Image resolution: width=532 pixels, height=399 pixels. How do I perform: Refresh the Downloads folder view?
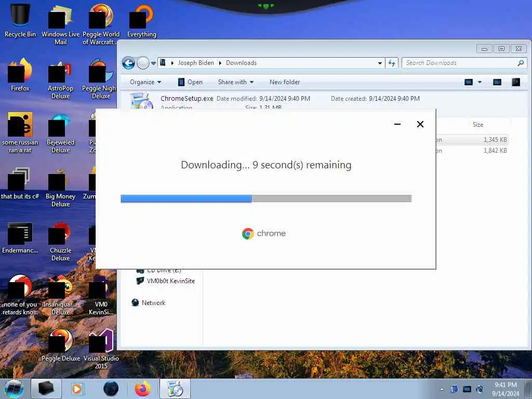392,63
